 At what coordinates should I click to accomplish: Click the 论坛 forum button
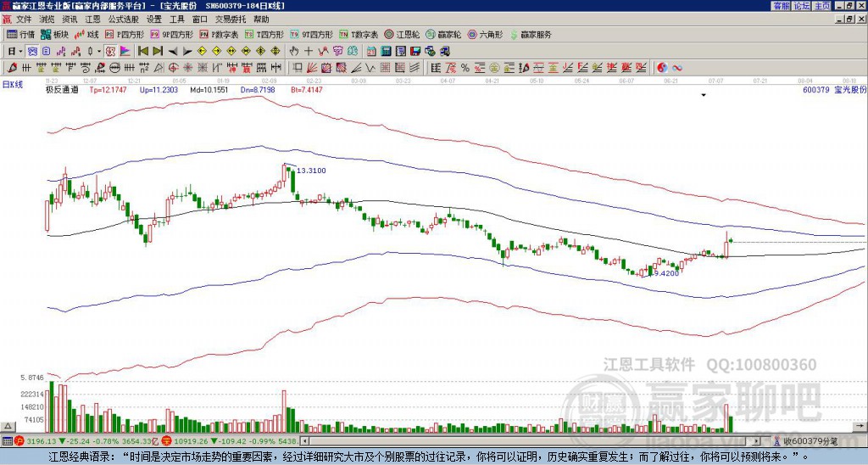tap(802, 6)
